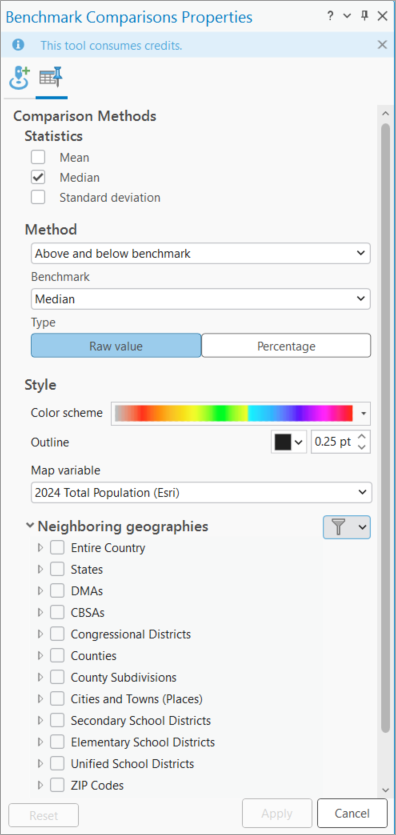
Task: Expand Secondary School Districts node
Action: click(40, 721)
